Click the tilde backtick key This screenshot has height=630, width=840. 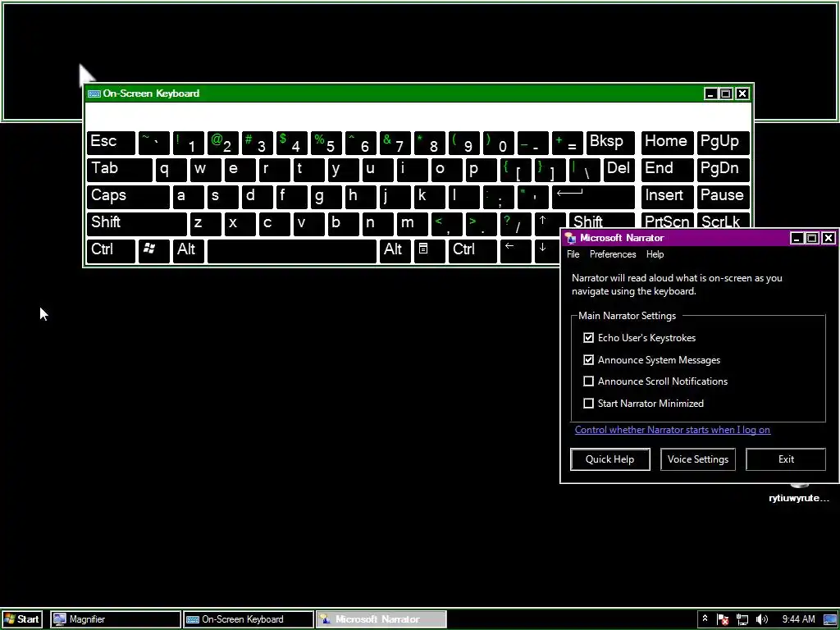click(x=153, y=143)
